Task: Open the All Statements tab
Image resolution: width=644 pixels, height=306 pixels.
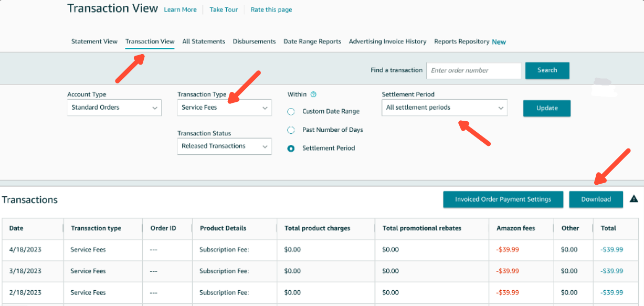Action: [x=204, y=41]
